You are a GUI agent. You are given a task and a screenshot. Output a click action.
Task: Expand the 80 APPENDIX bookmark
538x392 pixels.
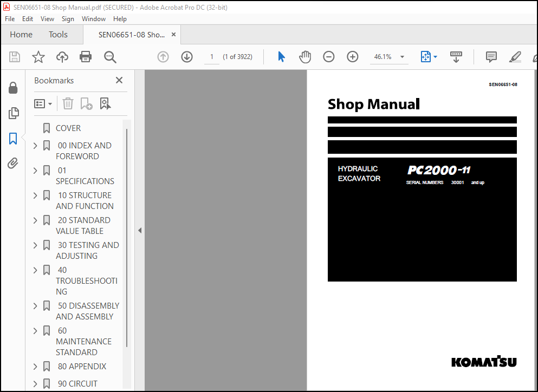[x=35, y=367]
